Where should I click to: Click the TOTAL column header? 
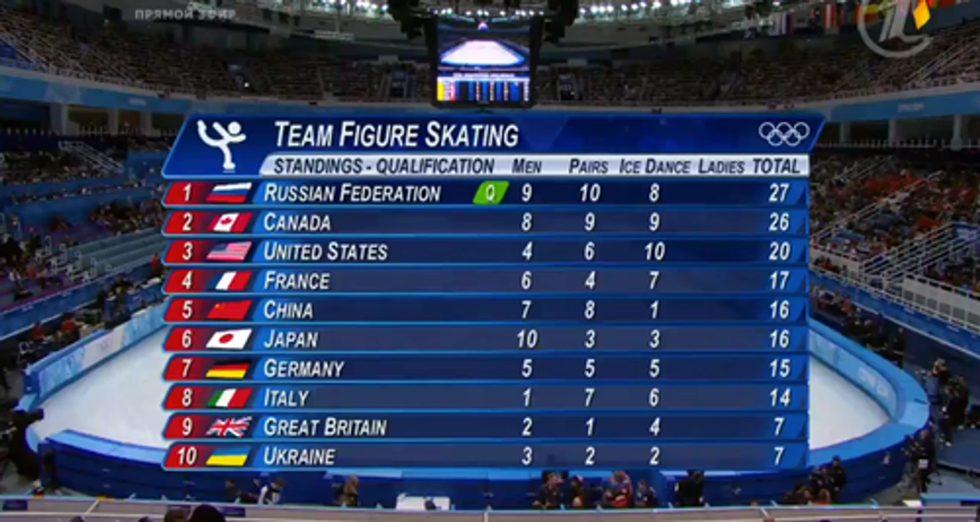click(x=776, y=166)
